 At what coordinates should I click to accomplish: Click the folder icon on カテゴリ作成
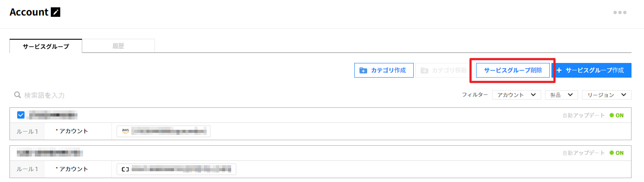click(x=363, y=70)
